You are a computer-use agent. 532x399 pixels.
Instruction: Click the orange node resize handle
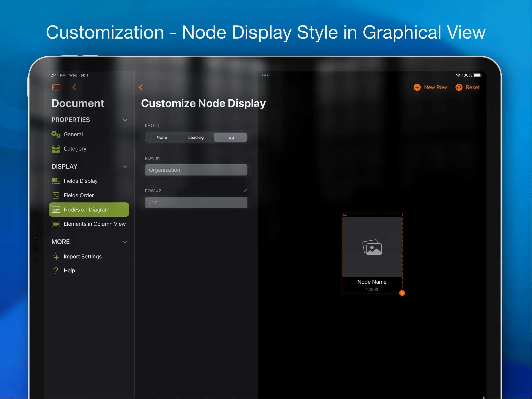[402, 293]
